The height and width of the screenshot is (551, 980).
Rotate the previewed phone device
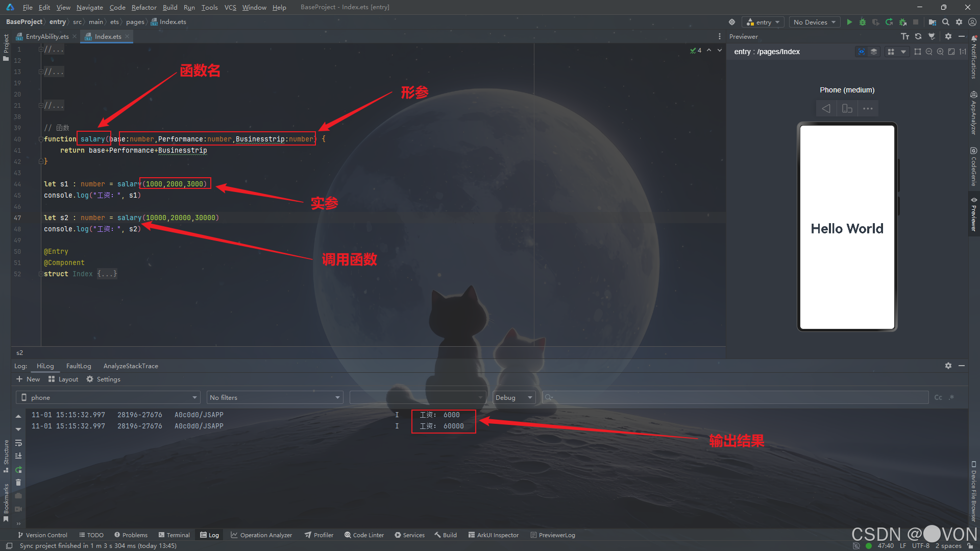[847, 108]
